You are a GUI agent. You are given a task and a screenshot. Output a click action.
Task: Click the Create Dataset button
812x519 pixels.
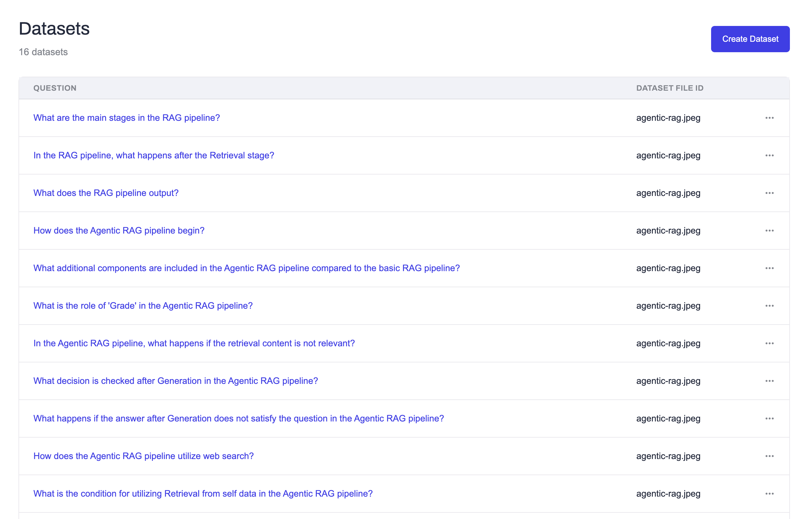(x=750, y=39)
